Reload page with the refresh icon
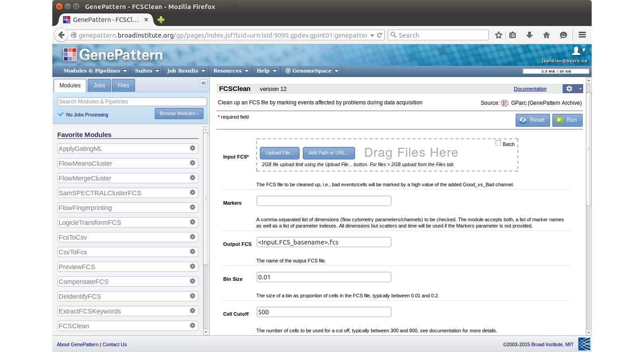This screenshot has width=644, height=352. point(380,35)
